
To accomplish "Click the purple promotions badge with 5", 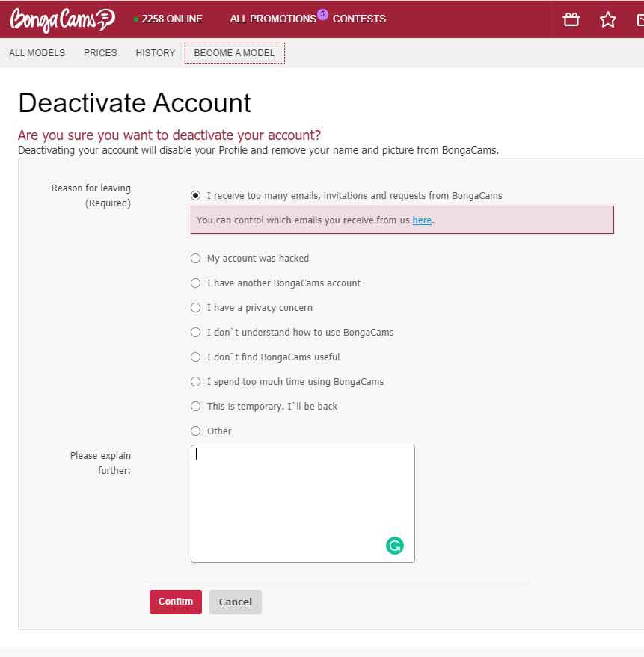I will point(322,14).
